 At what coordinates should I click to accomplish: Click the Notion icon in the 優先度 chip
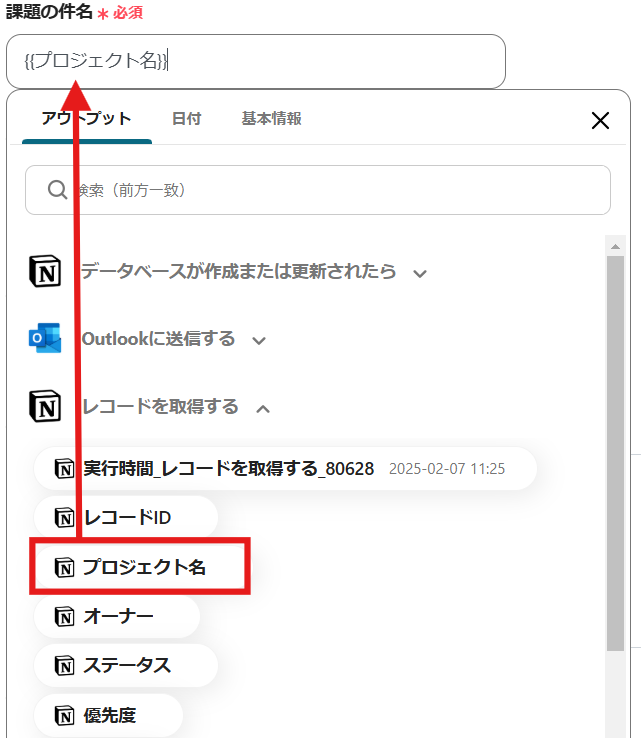click(64, 715)
